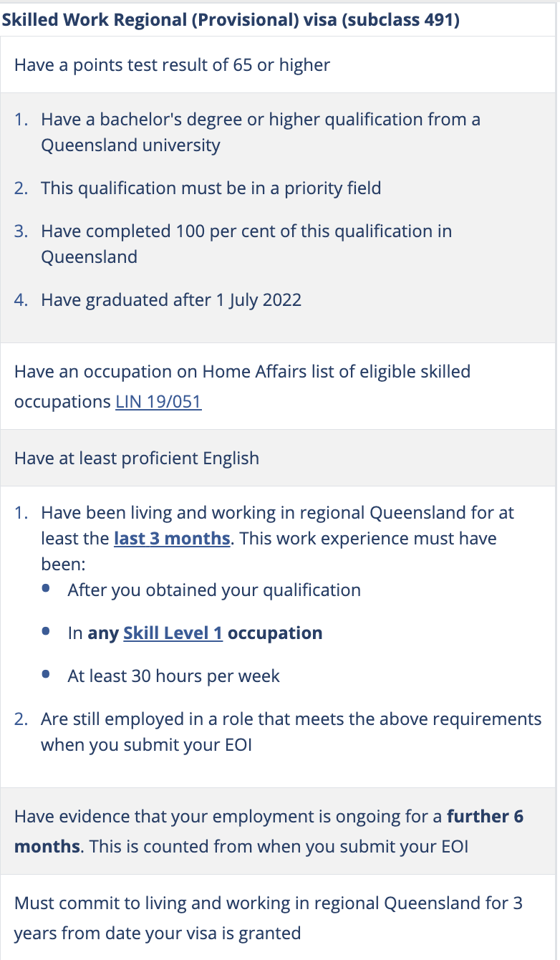Click the "At least 30 hours per week" bullet
Image resolution: width=560 pixels, height=960 pixels.
[173, 676]
